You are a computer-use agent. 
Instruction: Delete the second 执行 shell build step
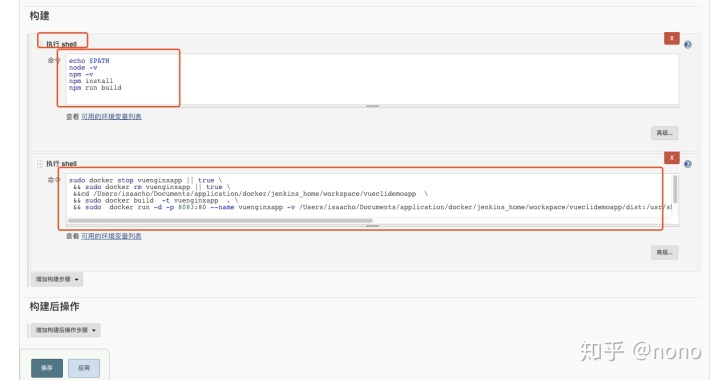pyautogui.click(x=671, y=157)
